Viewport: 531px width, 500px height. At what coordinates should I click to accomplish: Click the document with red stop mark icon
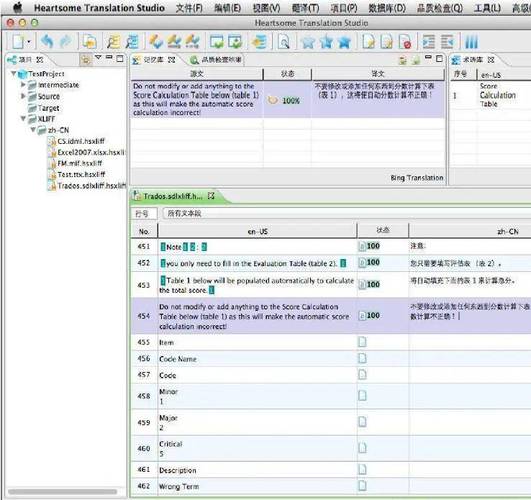coord(405,42)
